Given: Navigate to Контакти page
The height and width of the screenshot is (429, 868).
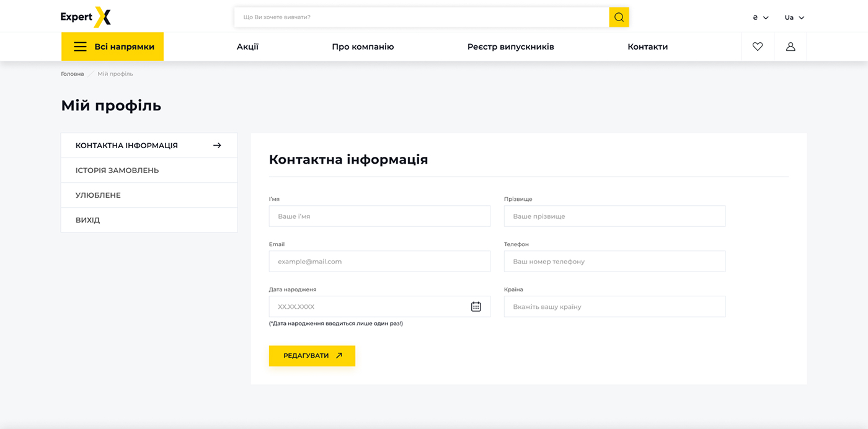Looking at the screenshot, I should click(x=647, y=46).
